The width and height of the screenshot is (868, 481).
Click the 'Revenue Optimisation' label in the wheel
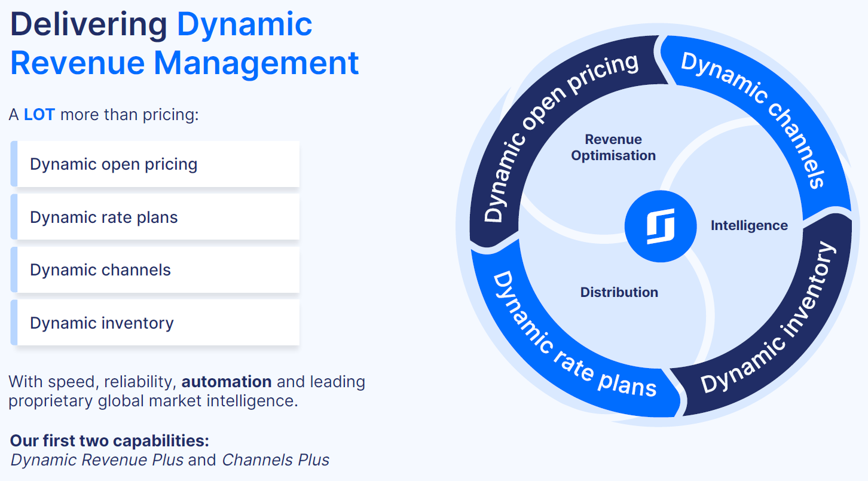point(613,148)
